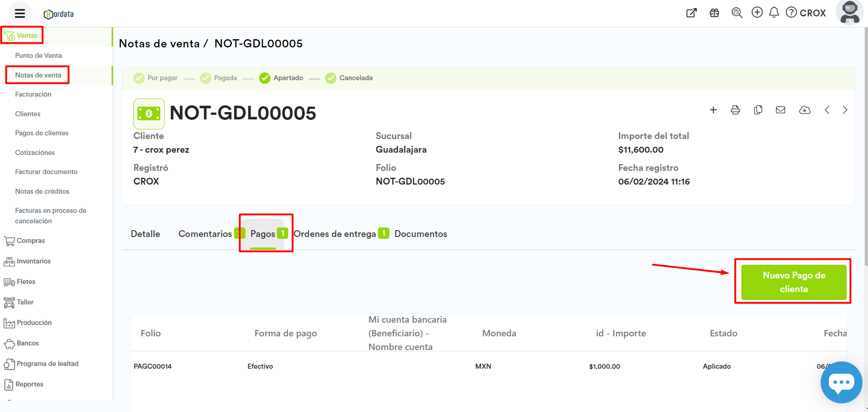Open the hamburger menu

20,13
